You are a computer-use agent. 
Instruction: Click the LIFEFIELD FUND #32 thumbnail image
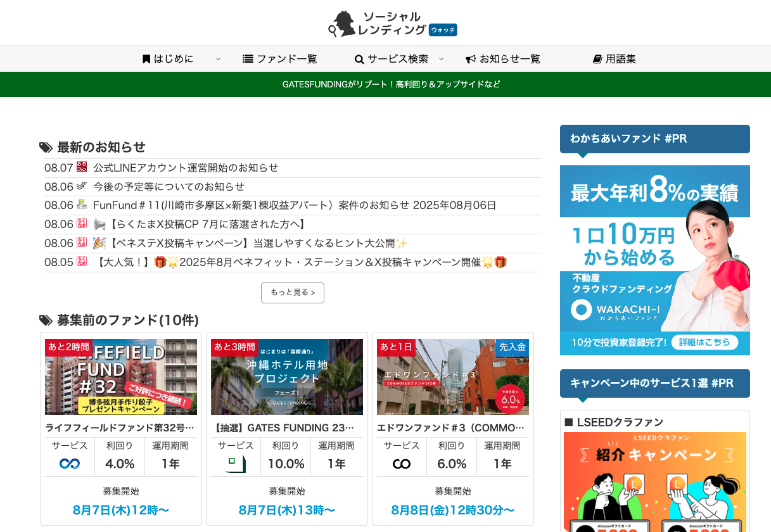[121, 377]
